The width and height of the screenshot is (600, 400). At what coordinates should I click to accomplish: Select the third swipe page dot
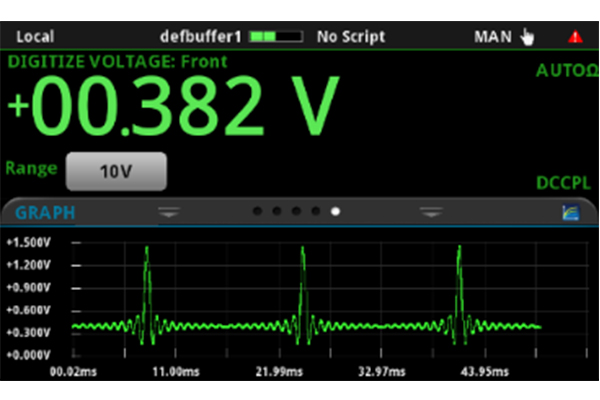tap(296, 212)
